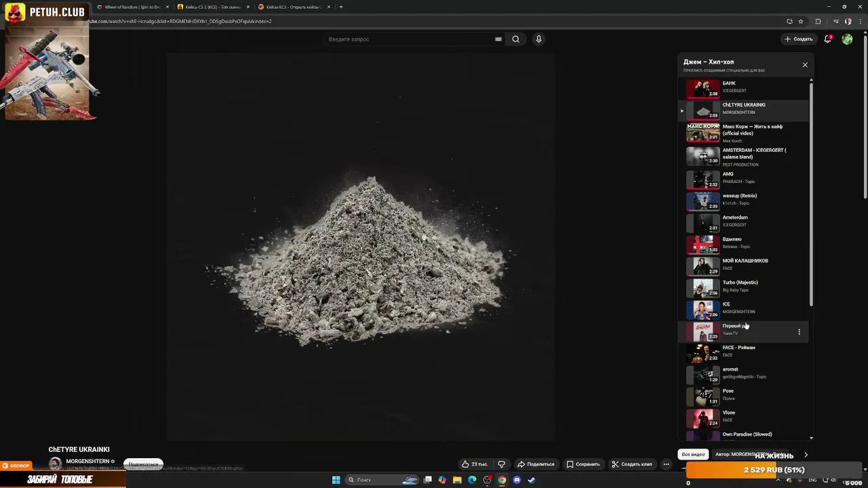The height and width of the screenshot is (488, 868).
Task: Open File Explorer from the taskbar
Action: tap(457, 480)
